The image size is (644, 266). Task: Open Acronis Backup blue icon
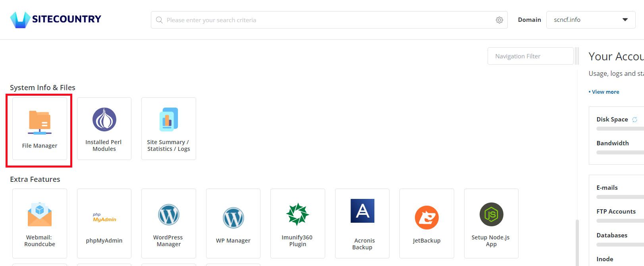coord(362,211)
